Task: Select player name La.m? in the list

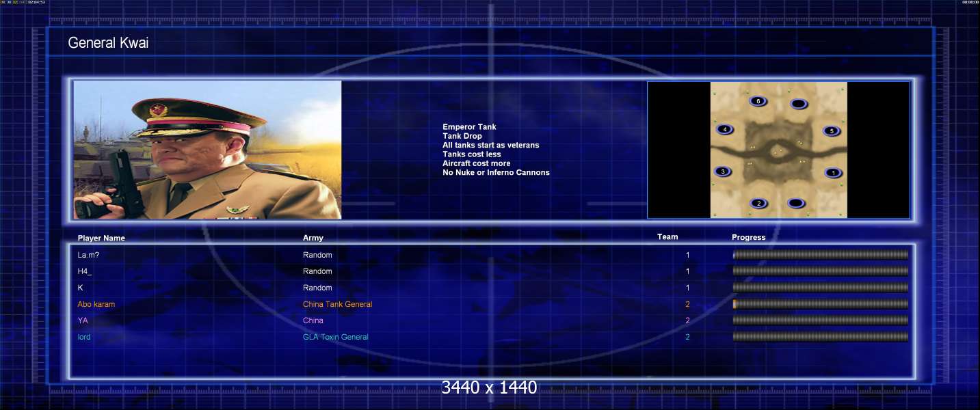Action: click(89, 255)
